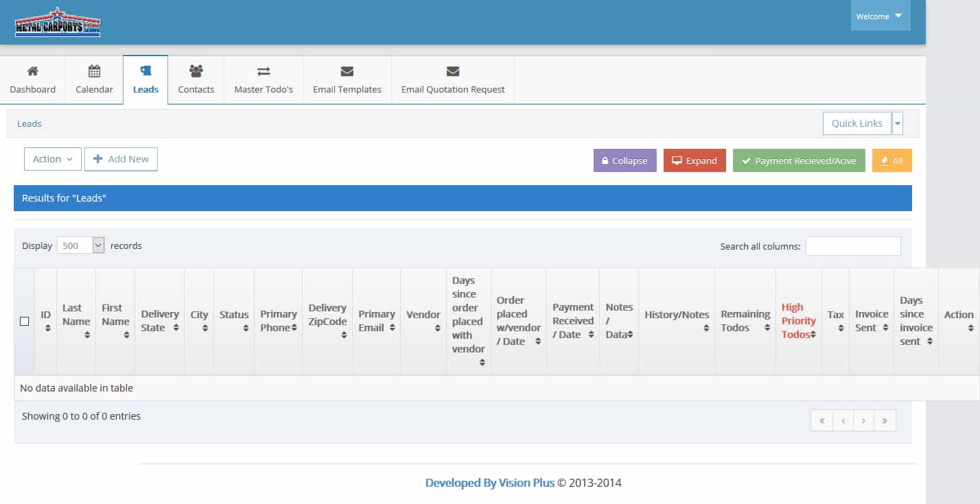Click inside the Search all columns field
This screenshot has width=980, height=504.
[853, 245]
